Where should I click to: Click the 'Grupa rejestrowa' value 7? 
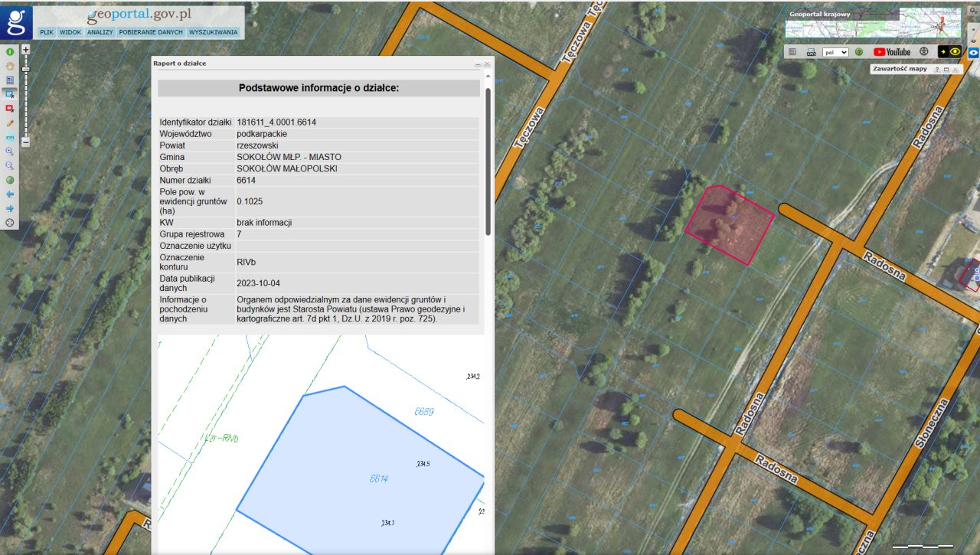[239, 234]
